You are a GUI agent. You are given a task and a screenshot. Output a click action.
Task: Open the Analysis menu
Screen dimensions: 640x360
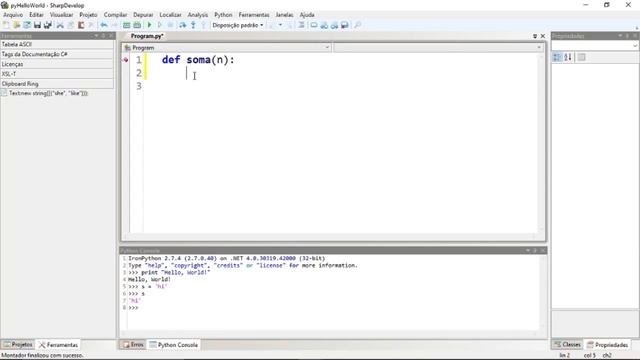198,15
